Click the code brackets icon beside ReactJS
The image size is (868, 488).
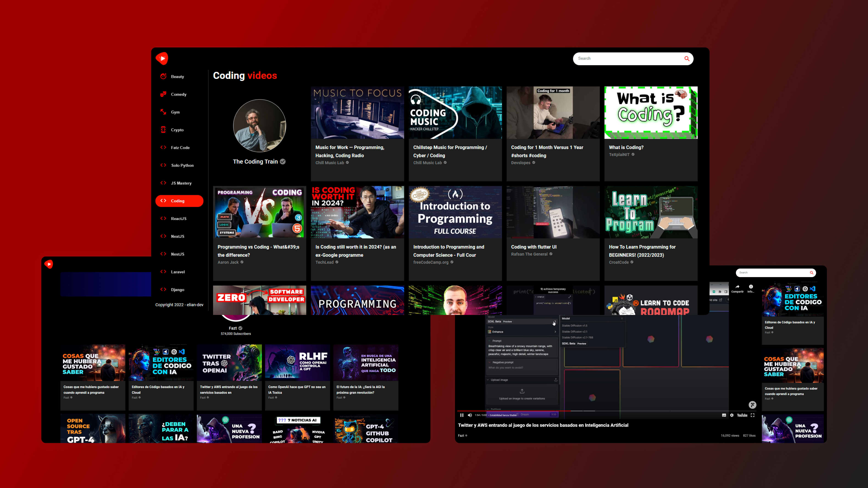coord(164,219)
